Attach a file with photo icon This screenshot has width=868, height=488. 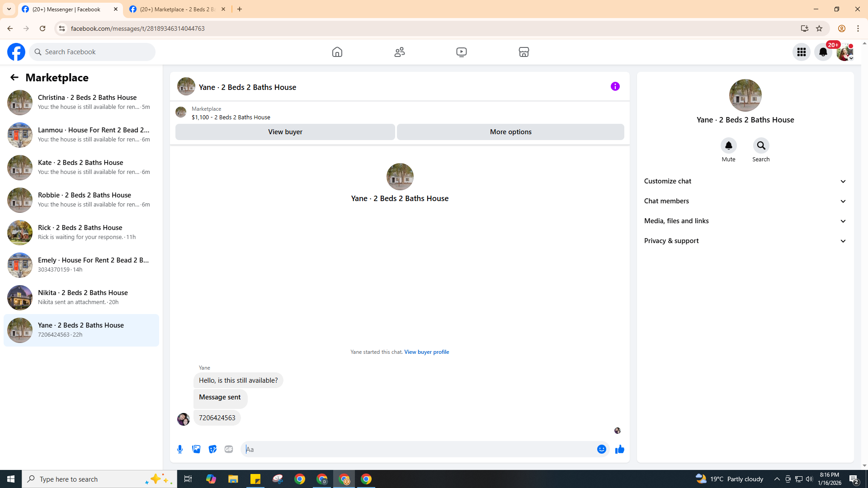[196, 449]
